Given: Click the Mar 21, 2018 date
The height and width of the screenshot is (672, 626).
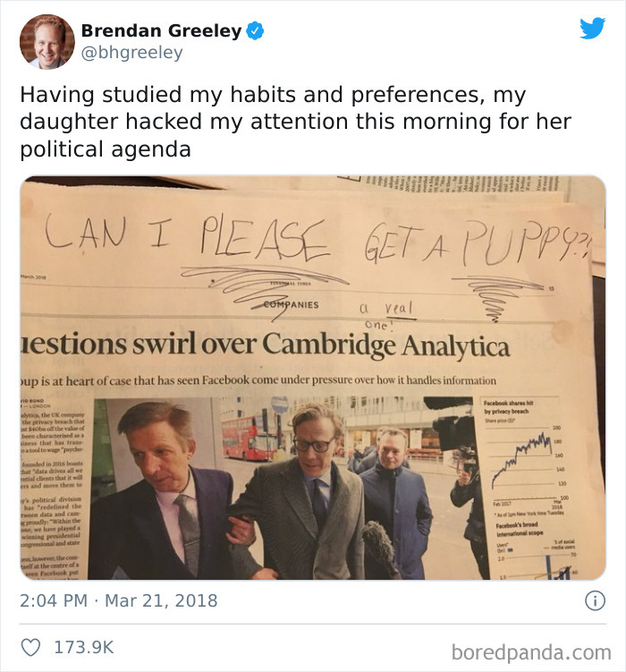Looking at the screenshot, I should point(161,600).
